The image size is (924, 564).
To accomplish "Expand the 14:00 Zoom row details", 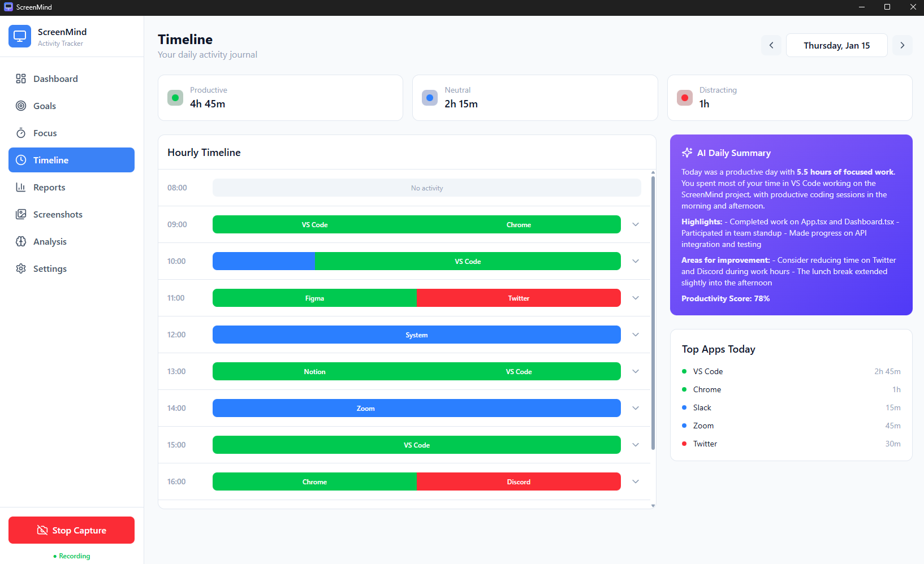I will (636, 408).
